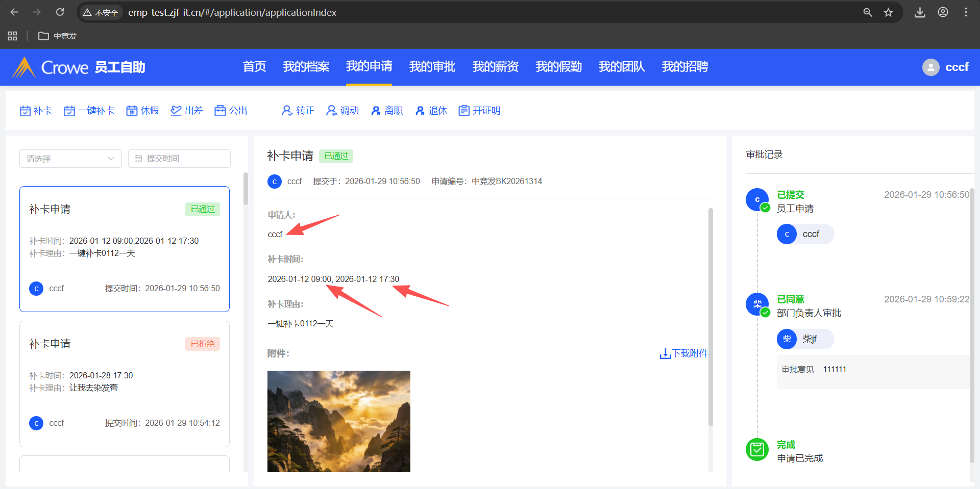Viewport: 980px width, 489px height.
Task: Start a 补卡 application
Action: (x=36, y=111)
